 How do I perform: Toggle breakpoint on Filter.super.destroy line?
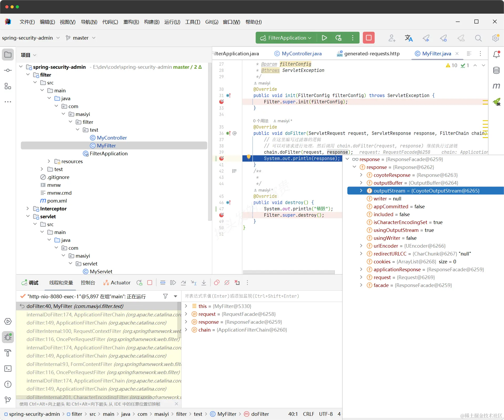pos(221,215)
